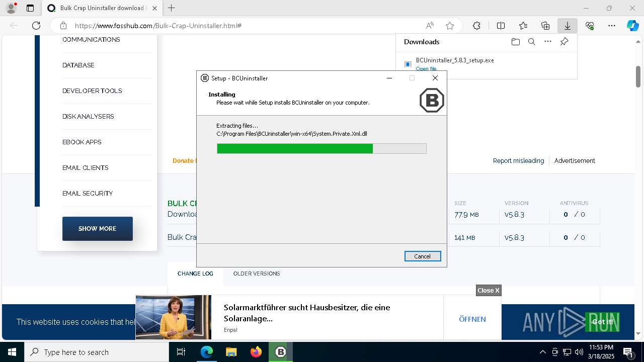Open EMAIL SECURITY category
Screen dimensions: 644x362
(88, 194)
